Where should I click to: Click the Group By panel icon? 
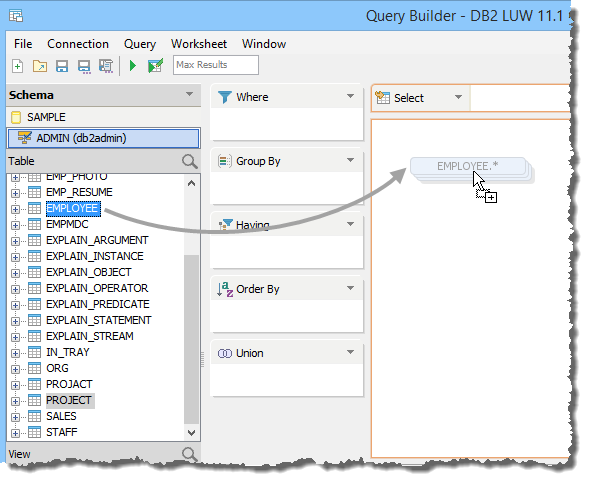[x=225, y=161]
